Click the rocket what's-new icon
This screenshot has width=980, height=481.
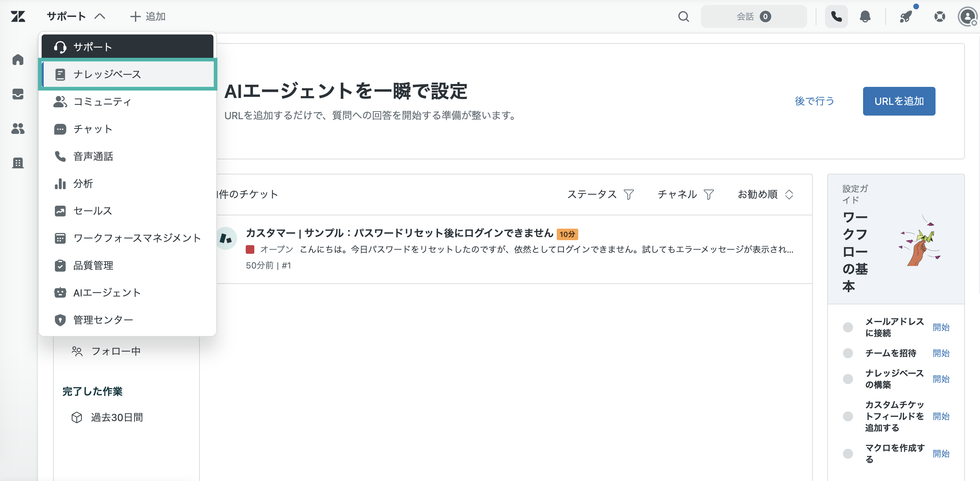(906, 17)
